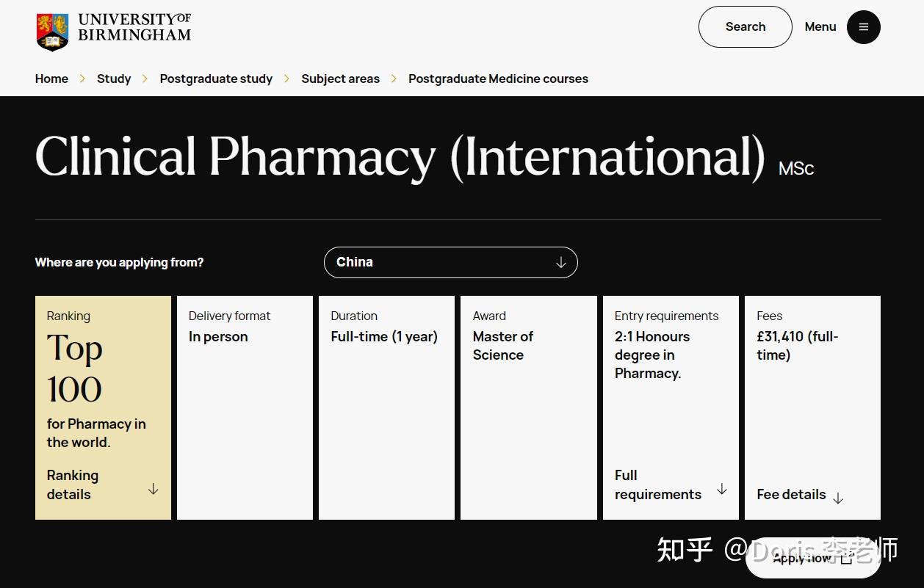924x588 pixels.
Task: Navigate to Home via the breadcrumb
Action: click(x=51, y=79)
